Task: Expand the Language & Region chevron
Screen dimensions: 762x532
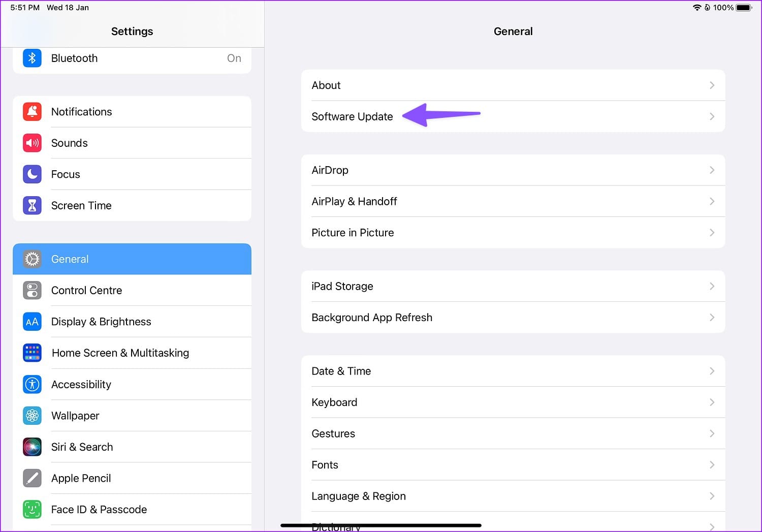Action: click(x=712, y=496)
